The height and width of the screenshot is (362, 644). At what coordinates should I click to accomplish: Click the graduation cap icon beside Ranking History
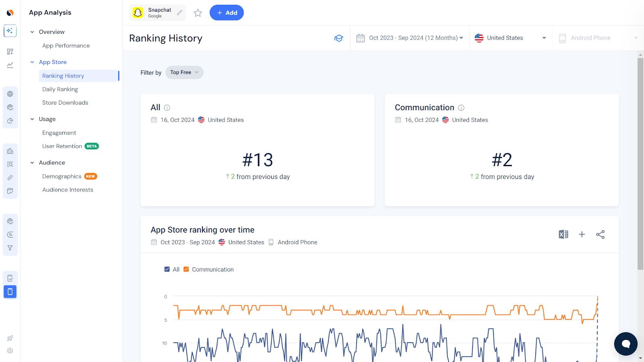(x=339, y=38)
